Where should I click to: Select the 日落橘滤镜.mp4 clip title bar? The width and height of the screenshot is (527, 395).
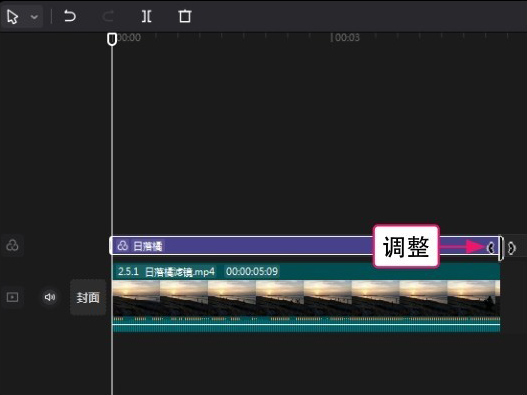coord(306,272)
